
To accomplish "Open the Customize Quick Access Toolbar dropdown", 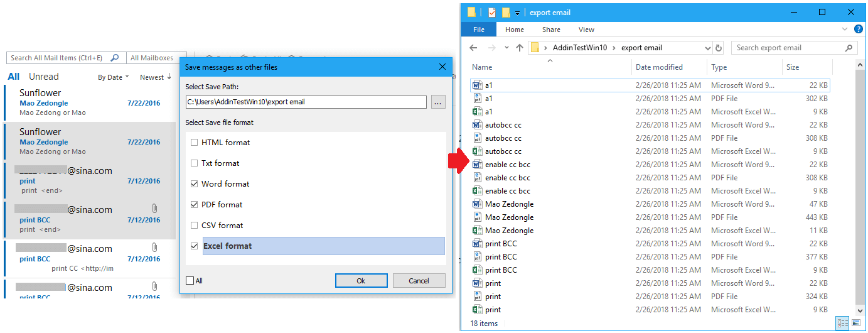I will 518,13.
